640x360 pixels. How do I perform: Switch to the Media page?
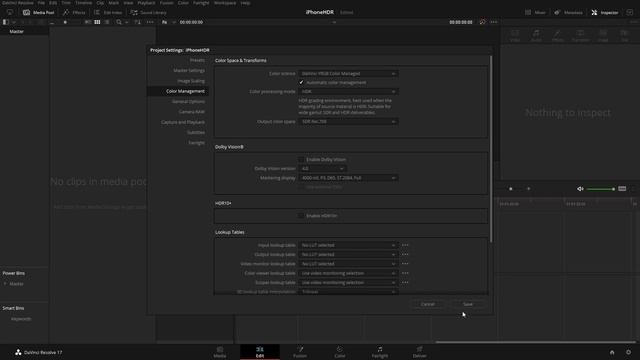pos(220,352)
